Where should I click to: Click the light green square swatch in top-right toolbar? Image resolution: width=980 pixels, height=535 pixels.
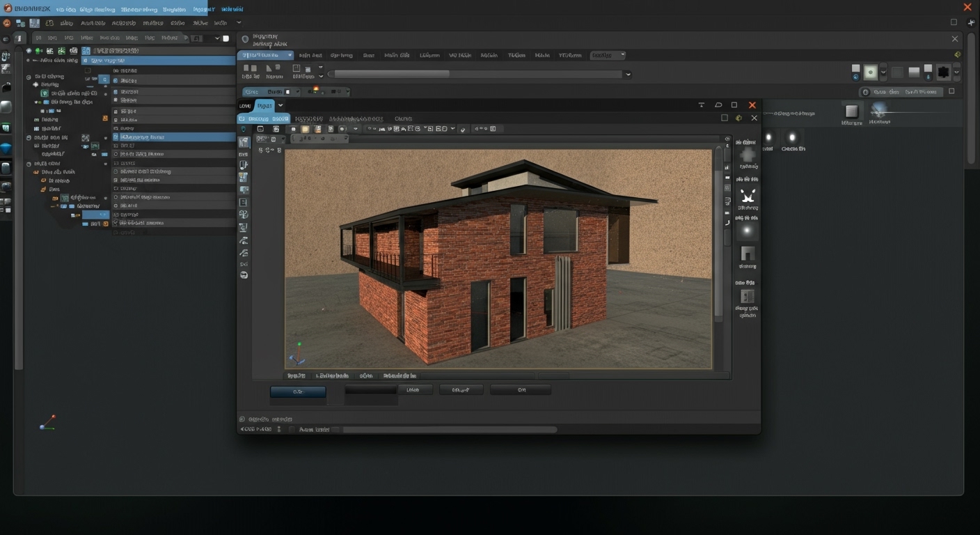870,72
